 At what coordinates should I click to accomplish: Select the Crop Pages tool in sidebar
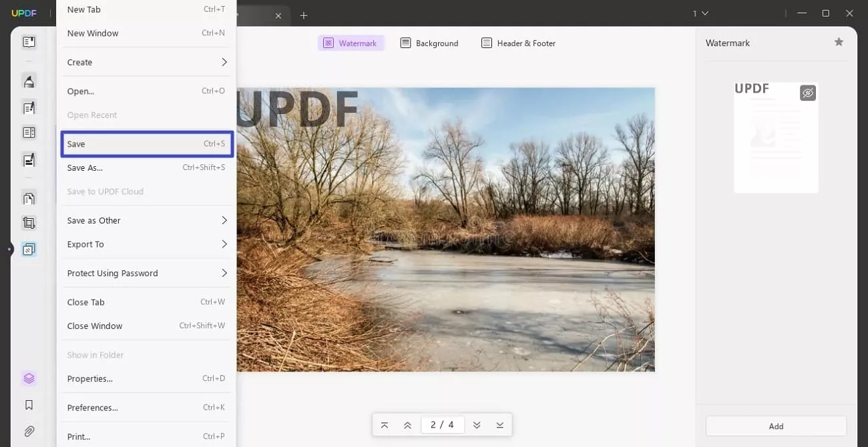pyautogui.click(x=29, y=223)
